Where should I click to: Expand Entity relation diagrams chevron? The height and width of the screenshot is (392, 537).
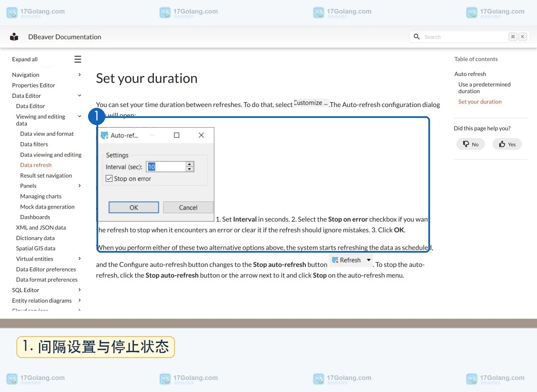pyautogui.click(x=80, y=300)
